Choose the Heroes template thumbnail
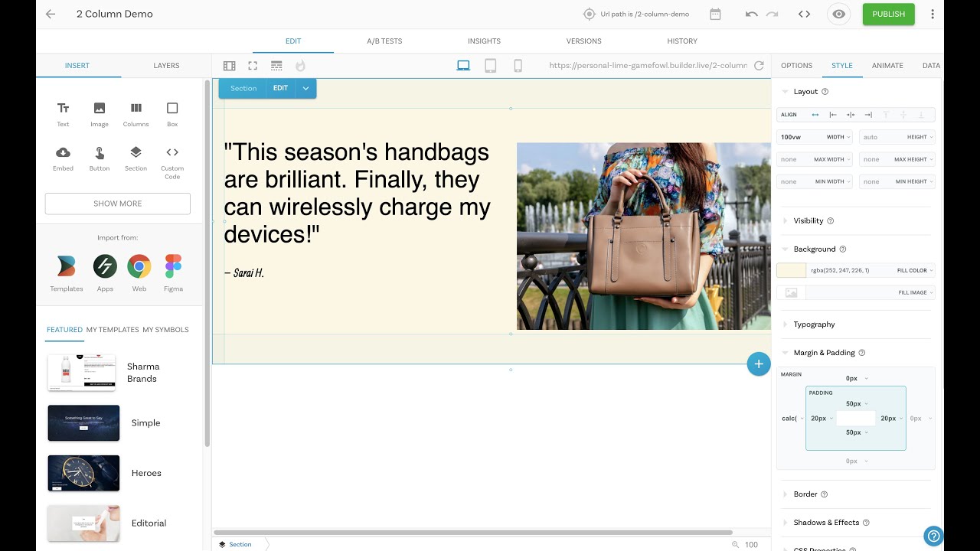The height and width of the screenshot is (551, 980). pyautogui.click(x=83, y=473)
